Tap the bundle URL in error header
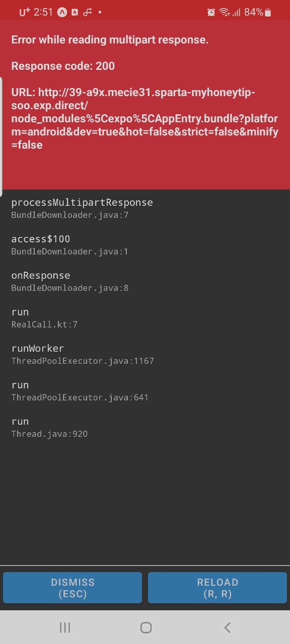Image resolution: width=290 pixels, height=644 pixels. [x=145, y=119]
